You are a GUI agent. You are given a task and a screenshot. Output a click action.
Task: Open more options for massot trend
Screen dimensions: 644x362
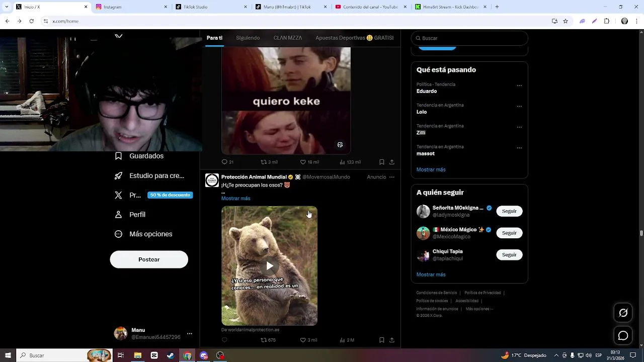[x=519, y=148]
